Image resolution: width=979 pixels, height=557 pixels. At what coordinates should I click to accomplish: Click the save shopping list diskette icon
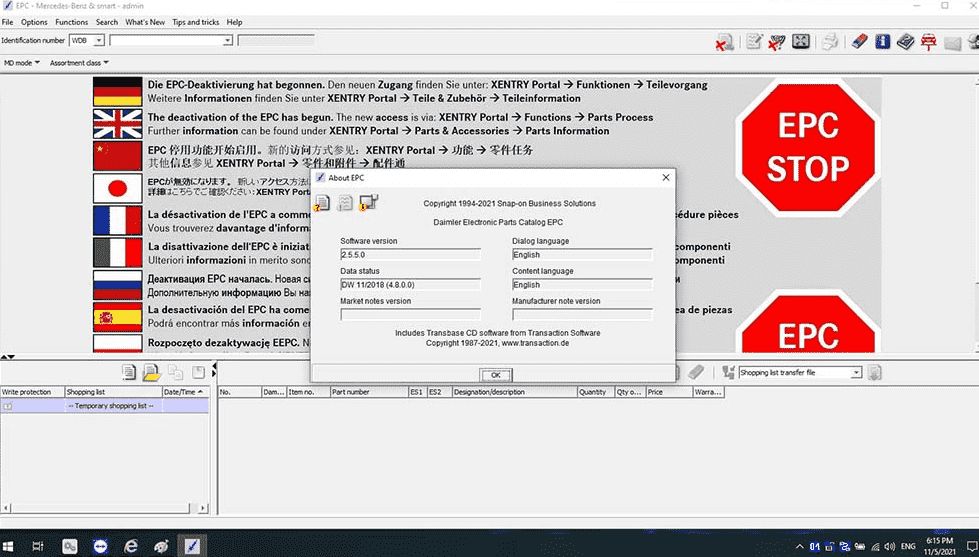coord(199,372)
